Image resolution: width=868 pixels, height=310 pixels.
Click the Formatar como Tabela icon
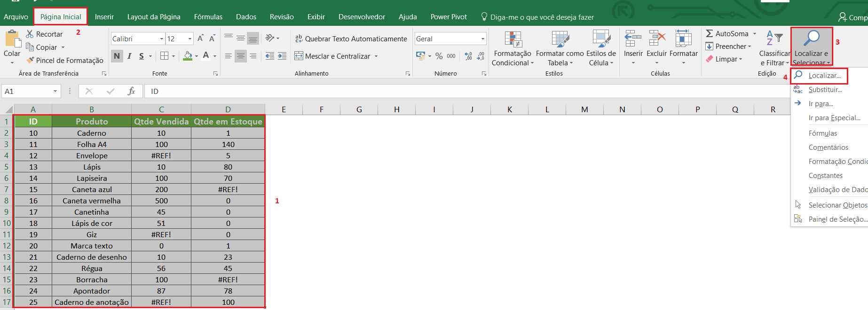(x=560, y=39)
